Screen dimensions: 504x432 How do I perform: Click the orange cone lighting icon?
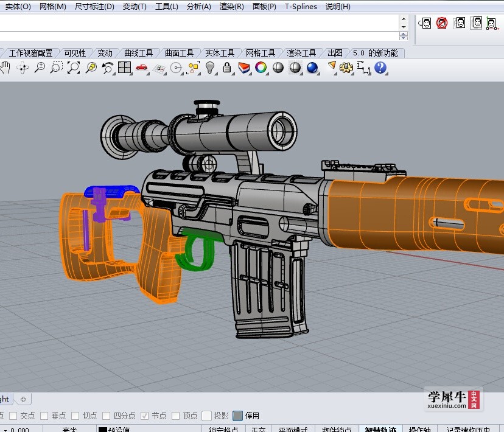pos(332,66)
